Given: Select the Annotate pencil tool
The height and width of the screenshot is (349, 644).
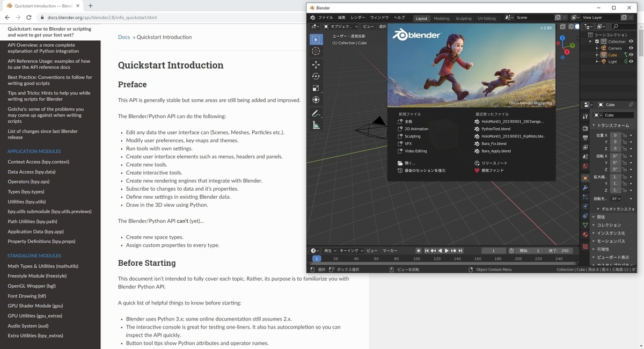Looking at the screenshot, I should pyautogui.click(x=316, y=113).
